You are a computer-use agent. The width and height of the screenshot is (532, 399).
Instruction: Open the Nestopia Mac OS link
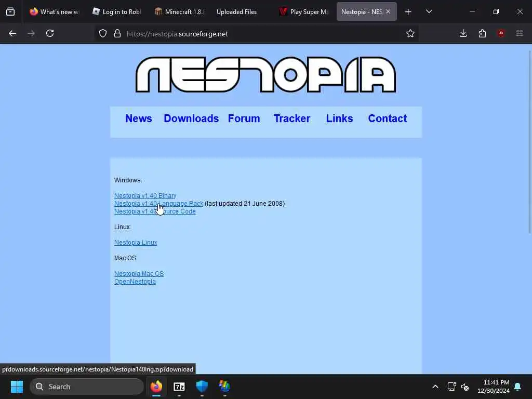pos(139,274)
